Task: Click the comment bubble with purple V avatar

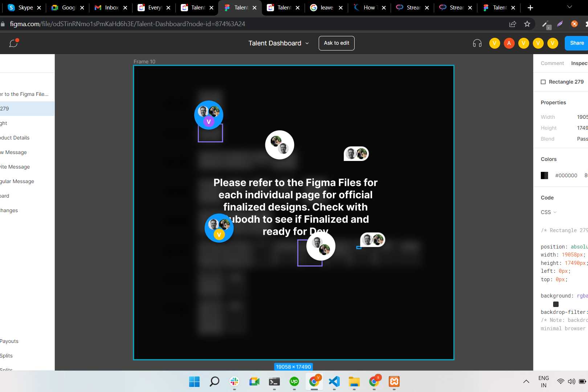Action: [x=209, y=115]
